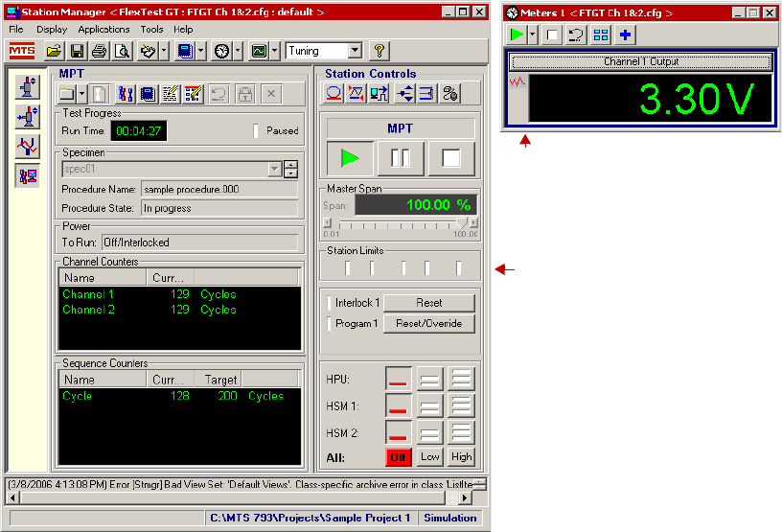Screen dimensions: 782x532
Task: Click the blue up-down arrows icon in Station Controls
Action: pos(404,93)
